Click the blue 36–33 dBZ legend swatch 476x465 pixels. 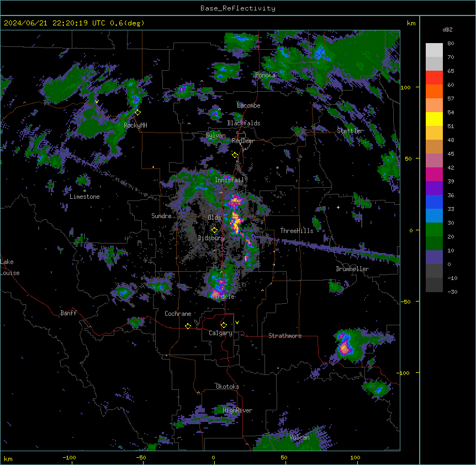pos(434,202)
